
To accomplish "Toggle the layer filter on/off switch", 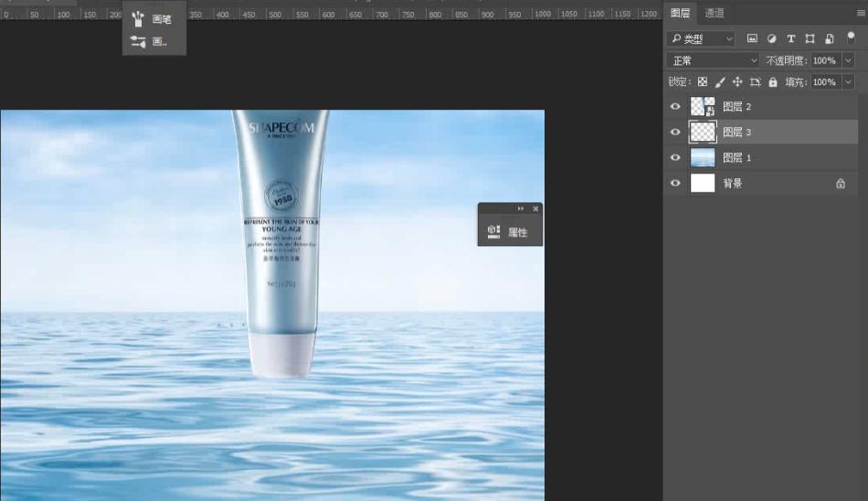I will (x=851, y=37).
